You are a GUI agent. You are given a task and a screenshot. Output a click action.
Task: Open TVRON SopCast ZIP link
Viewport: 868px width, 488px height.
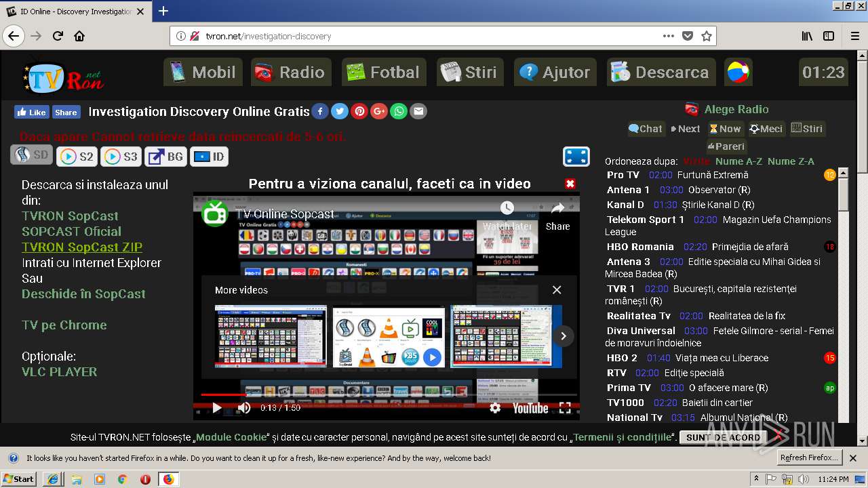(x=82, y=247)
